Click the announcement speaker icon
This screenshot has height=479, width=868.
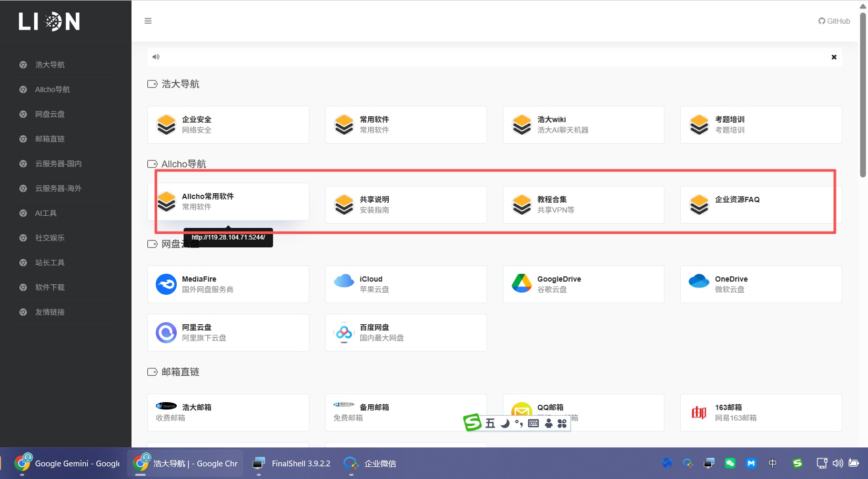pos(156,57)
